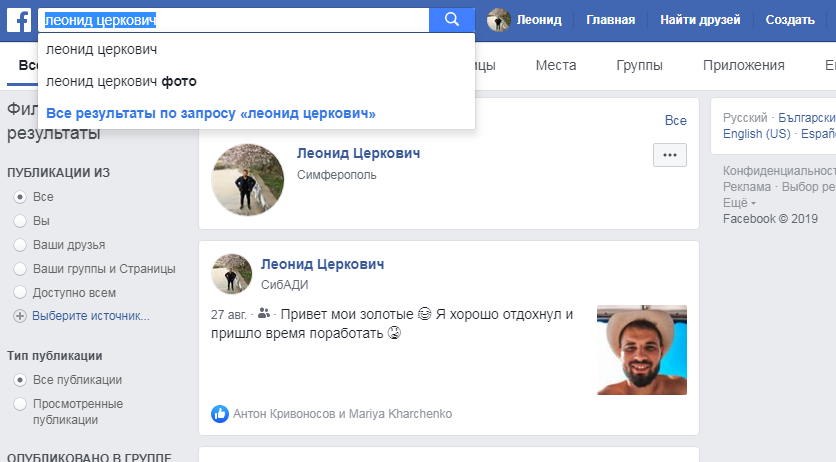
Task: Click inside the search input field
Action: [x=235, y=20]
